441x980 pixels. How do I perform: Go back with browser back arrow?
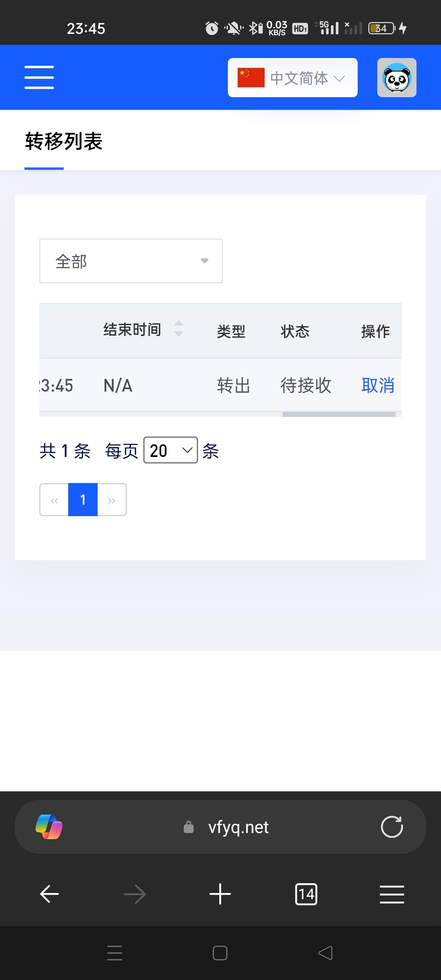click(49, 894)
